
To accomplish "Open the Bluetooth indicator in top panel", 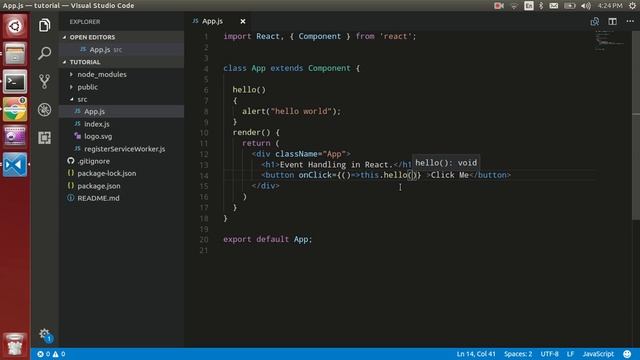I will click(541, 6).
